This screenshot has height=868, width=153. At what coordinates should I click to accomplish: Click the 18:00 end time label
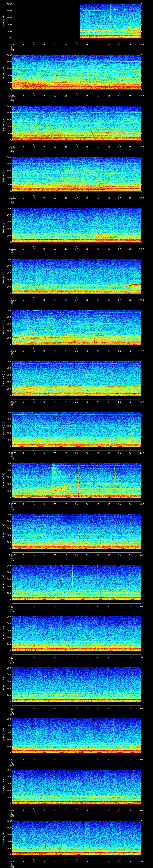pos(141,708)
